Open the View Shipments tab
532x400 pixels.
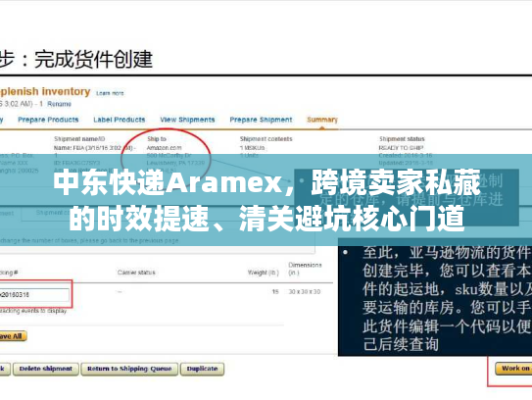[187, 120]
